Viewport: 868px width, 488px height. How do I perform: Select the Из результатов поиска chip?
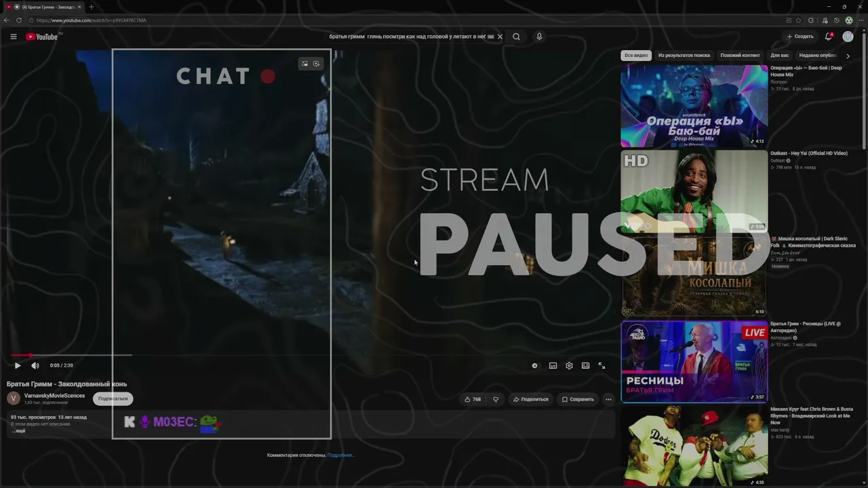tap(684, 56)
